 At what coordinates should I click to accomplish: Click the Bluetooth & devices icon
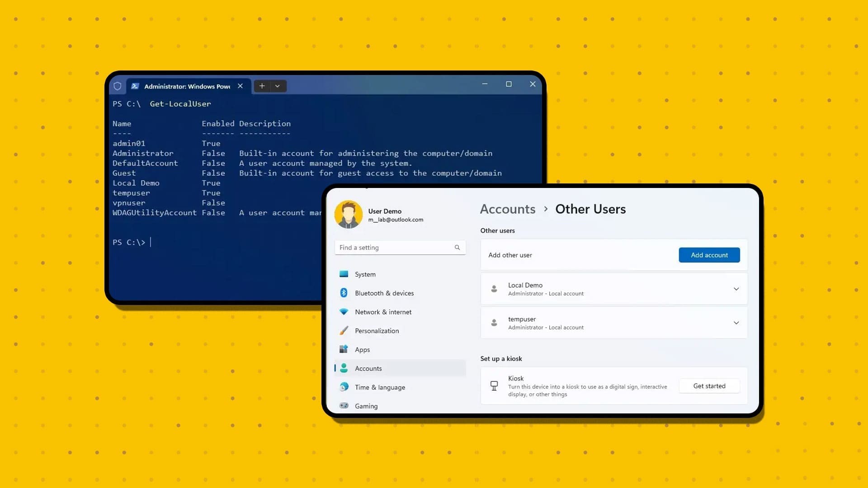344,293
